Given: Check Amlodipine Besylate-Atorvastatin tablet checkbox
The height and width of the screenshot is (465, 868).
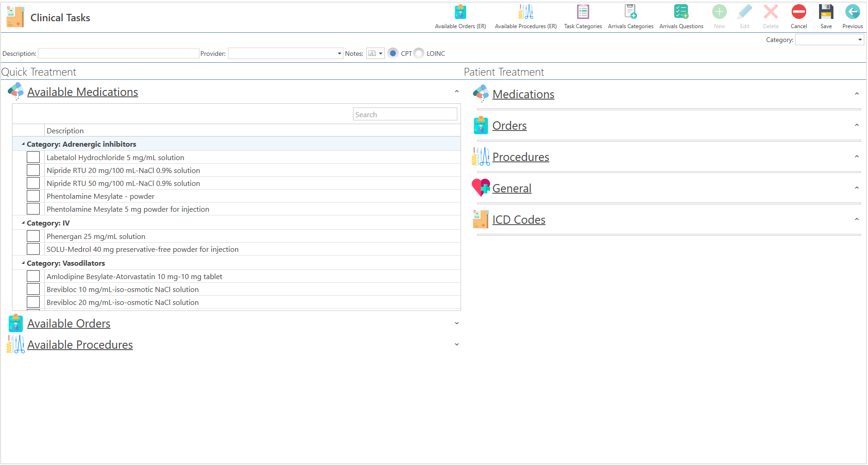Looking at the screenshot, I should 33,276.
